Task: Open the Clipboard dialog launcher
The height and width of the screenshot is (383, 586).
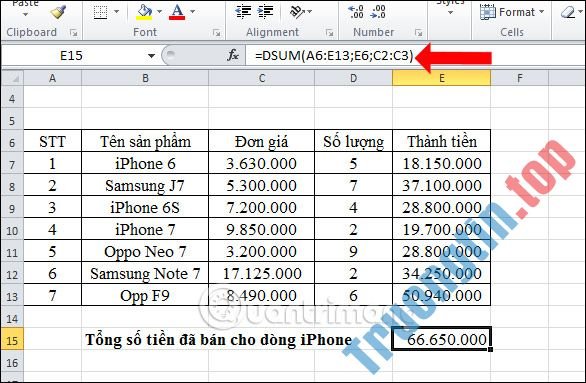Action: [74, 33]
